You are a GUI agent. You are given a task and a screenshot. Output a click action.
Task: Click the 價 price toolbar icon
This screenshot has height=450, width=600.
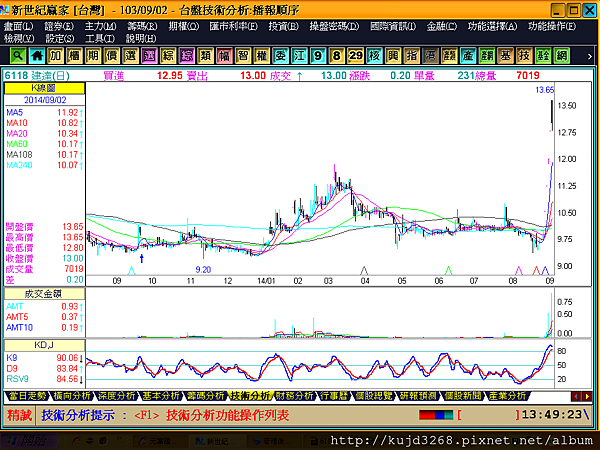tap(112, 56)
